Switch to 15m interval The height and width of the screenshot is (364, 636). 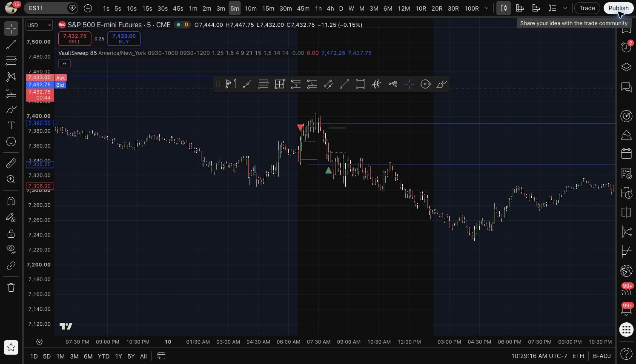[268, 8]
